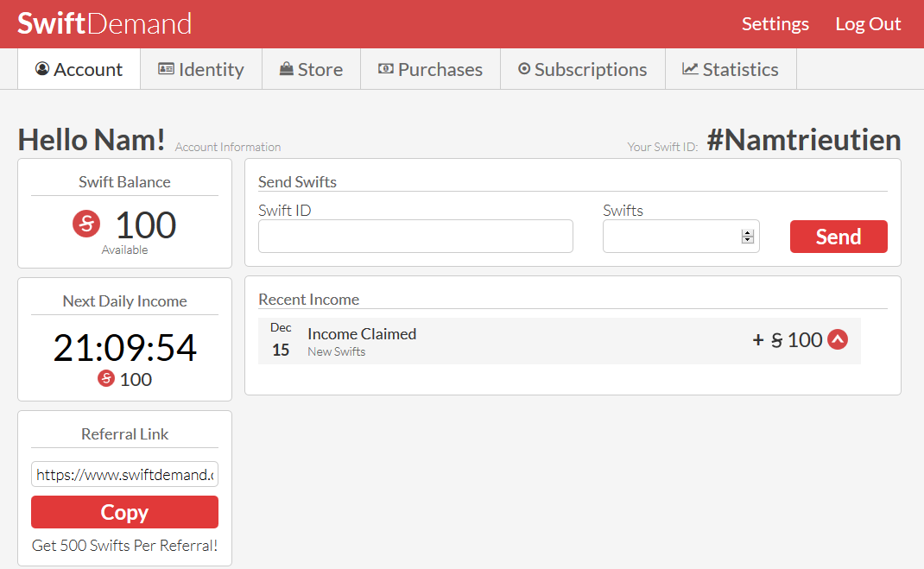Screen dimensions: 924x569
Task: Collapse the Income Claimed entry with the red chevron
Action: pos(837,339)
